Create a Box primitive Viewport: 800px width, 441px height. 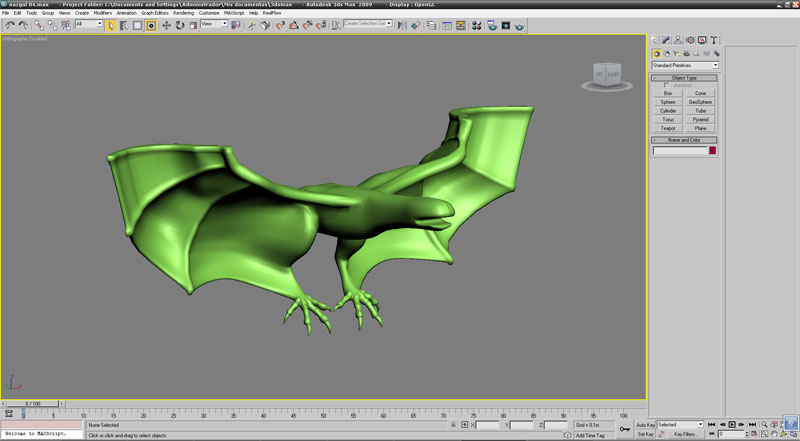[x=668, y=93]
